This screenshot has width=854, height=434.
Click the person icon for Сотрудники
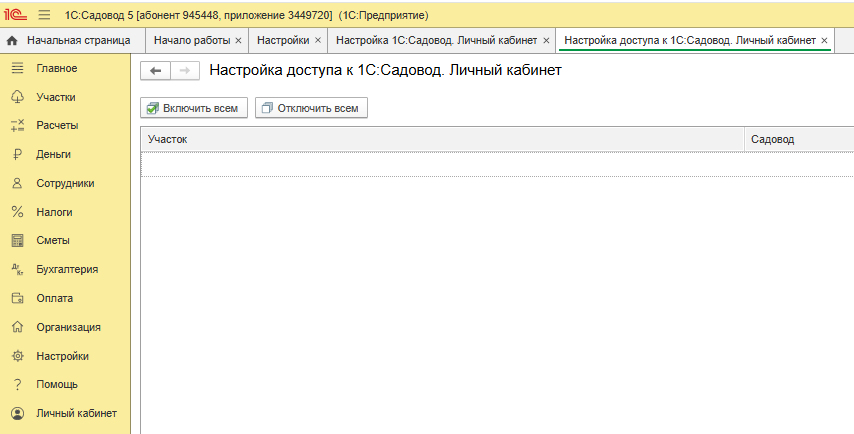(x=17, y=184)
